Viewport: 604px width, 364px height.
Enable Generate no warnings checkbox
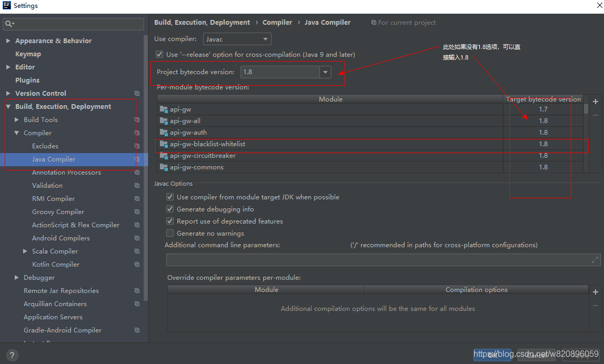170,234
